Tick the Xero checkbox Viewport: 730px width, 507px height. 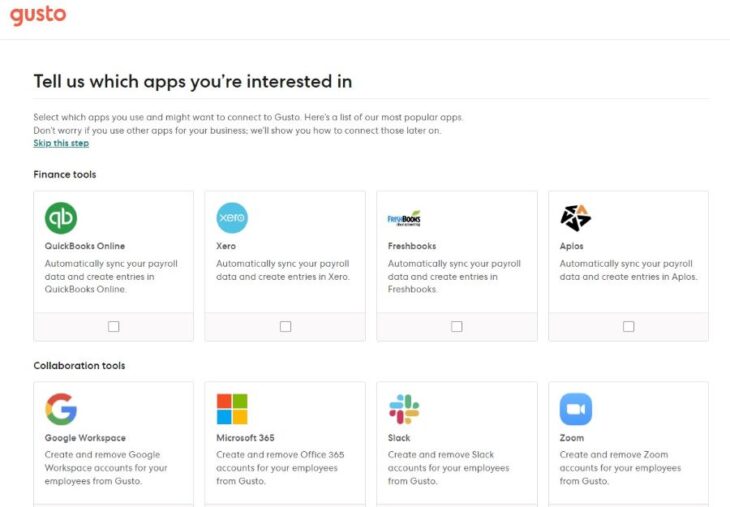(285, 326)
